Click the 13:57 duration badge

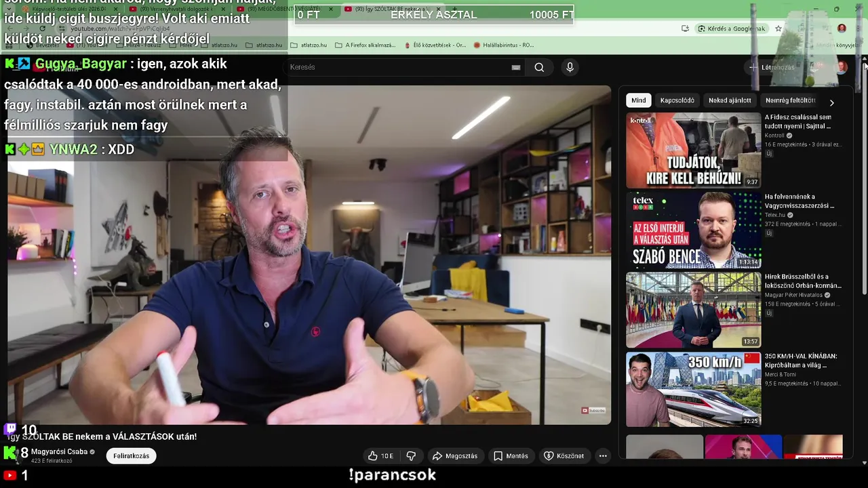tap(750, 341)
